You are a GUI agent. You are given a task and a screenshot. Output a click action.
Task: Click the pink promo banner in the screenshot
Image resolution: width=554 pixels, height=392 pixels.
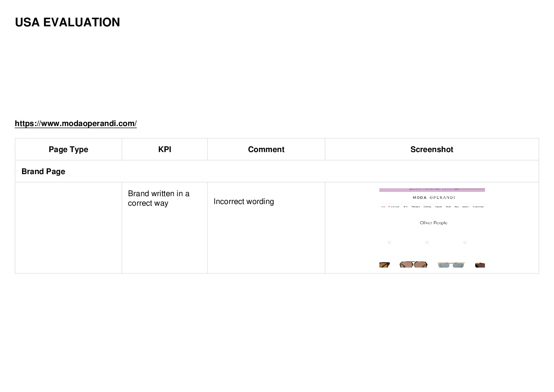coord(432,190)
